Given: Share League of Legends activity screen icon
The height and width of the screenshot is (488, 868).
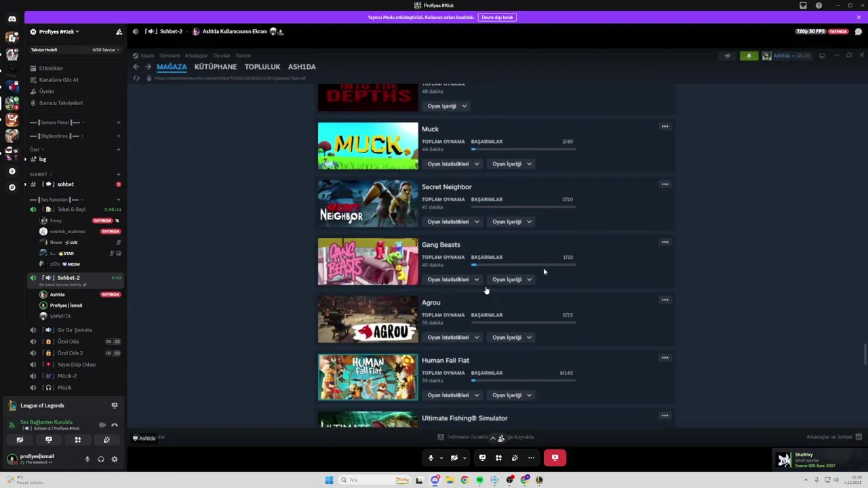Looking at the screenshot, I should [x=114, y=405].
